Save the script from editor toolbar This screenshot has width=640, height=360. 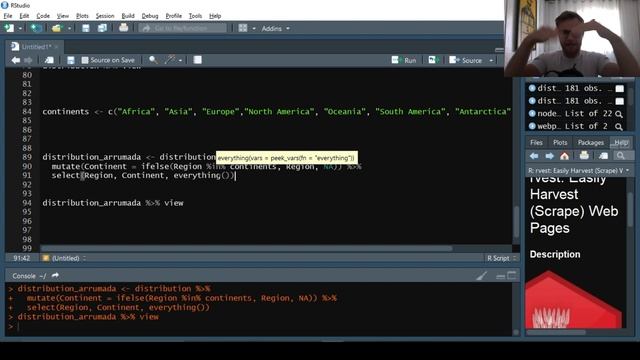pos(71,60)
